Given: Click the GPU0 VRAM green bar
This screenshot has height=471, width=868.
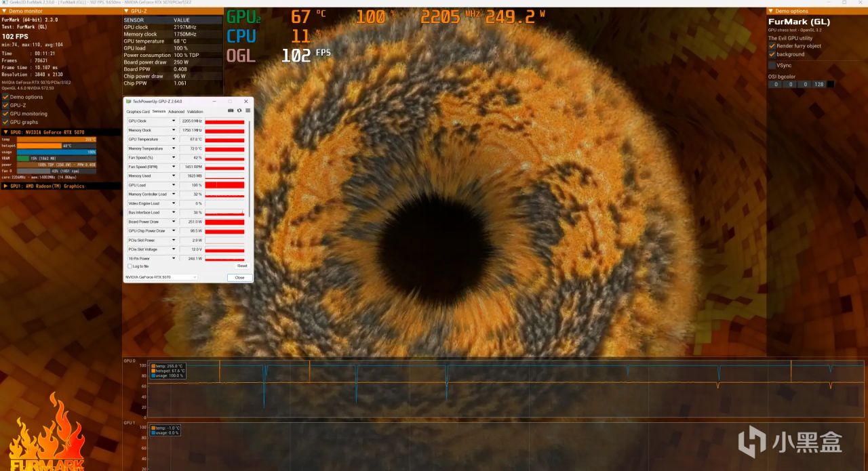Looking at the screenshot, I should 23,158.
